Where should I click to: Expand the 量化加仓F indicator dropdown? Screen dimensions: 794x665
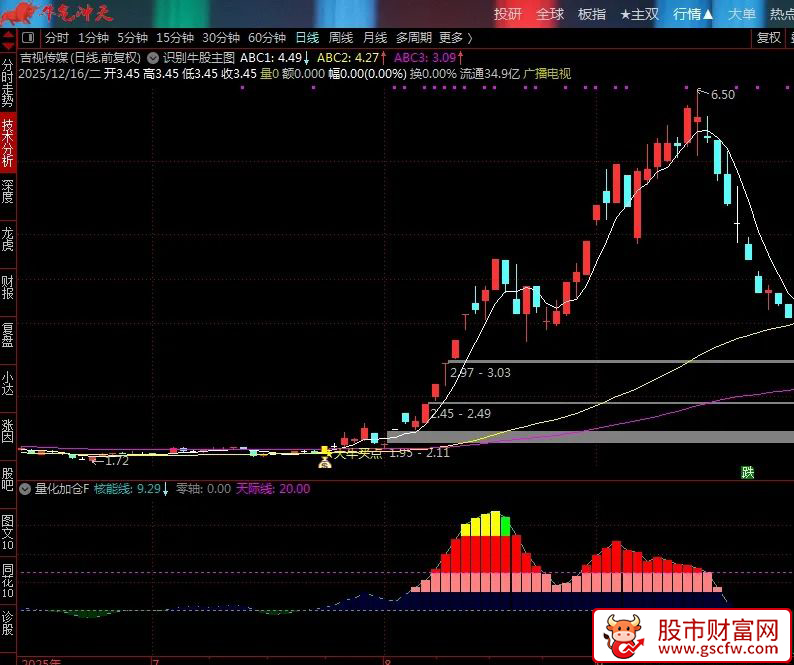pos(25,489)
